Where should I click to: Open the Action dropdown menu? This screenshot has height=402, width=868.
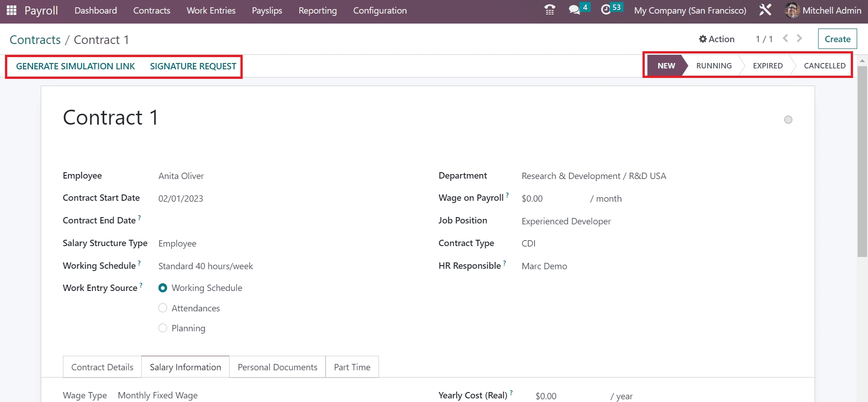(x=716, y=39)
